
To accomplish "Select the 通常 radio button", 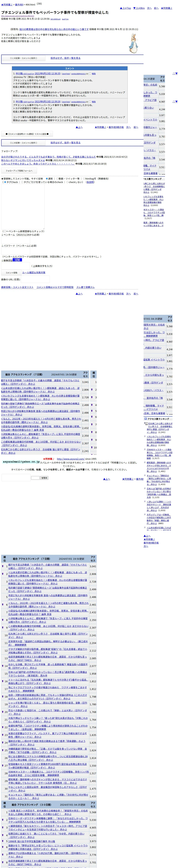I will tap(47, 179).
